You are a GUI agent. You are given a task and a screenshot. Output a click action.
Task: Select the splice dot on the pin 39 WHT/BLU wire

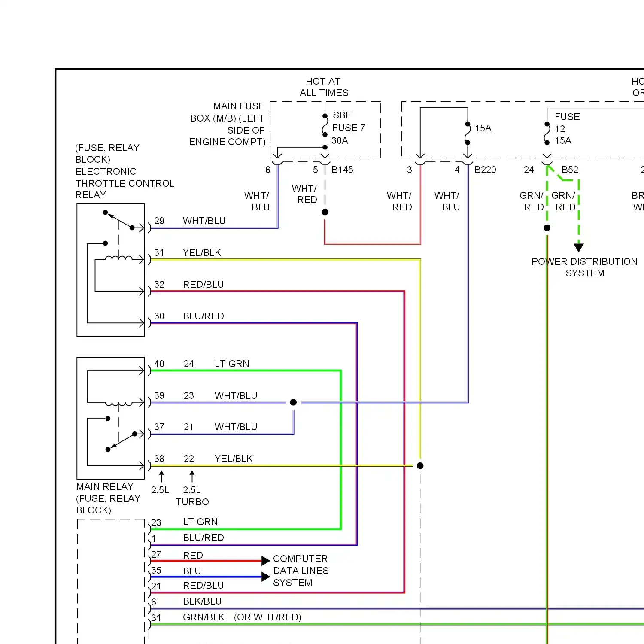pos(293,402)
